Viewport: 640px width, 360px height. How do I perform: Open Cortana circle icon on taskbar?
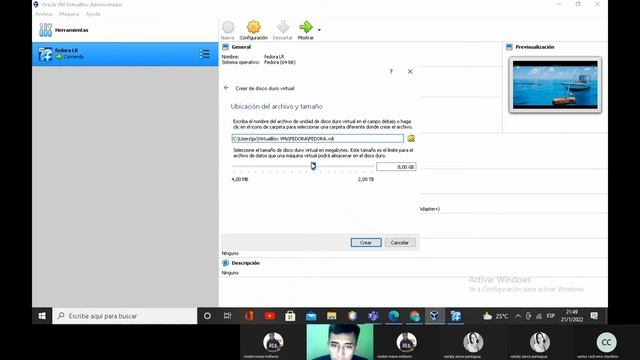click(207, 316)
